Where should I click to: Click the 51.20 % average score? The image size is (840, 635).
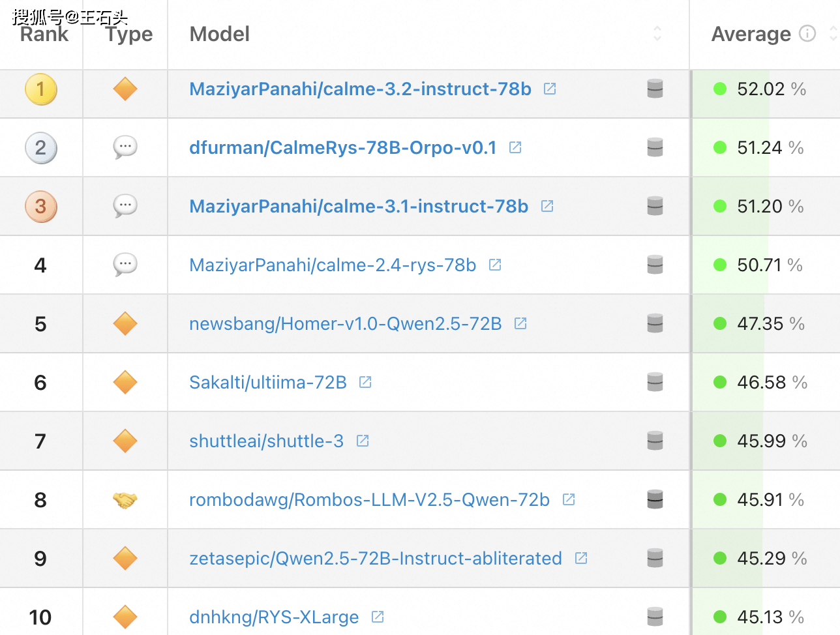tap(770, 206)
